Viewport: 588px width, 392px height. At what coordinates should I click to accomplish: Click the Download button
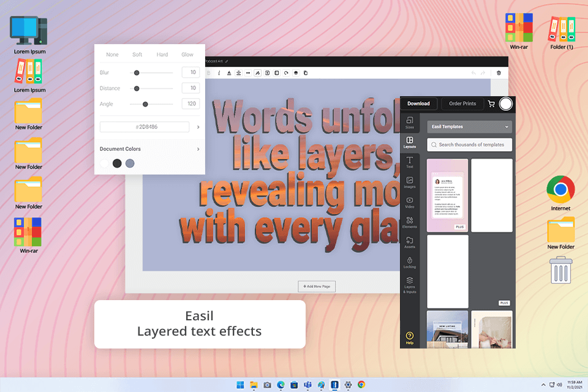pyautogui.click(x=418, y=104)
